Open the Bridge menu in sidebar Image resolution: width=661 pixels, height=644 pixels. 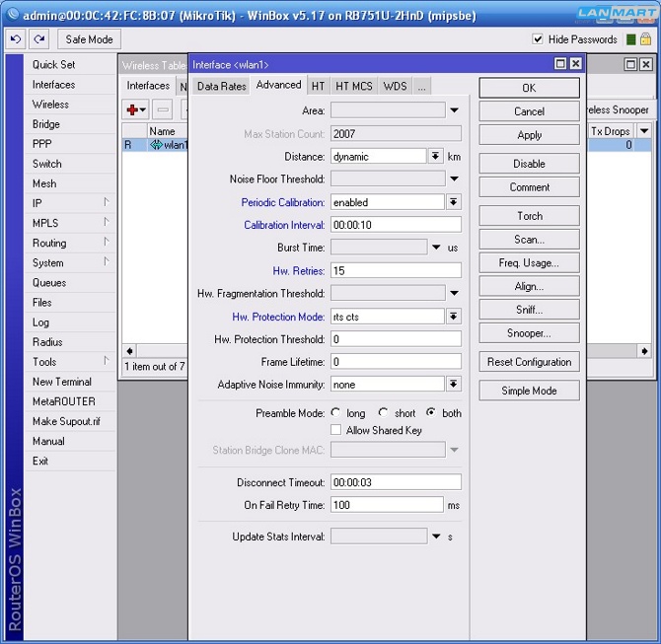(46, 124)
